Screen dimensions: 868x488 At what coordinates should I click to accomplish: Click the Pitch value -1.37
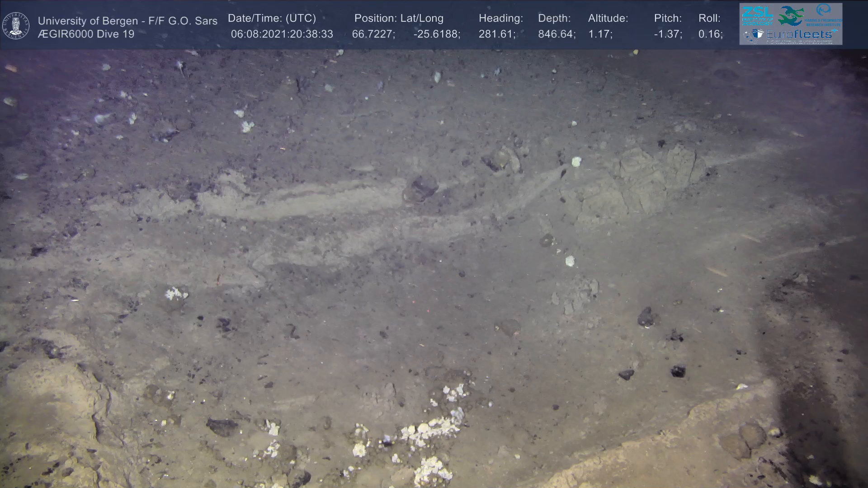[x=668, y=34]
